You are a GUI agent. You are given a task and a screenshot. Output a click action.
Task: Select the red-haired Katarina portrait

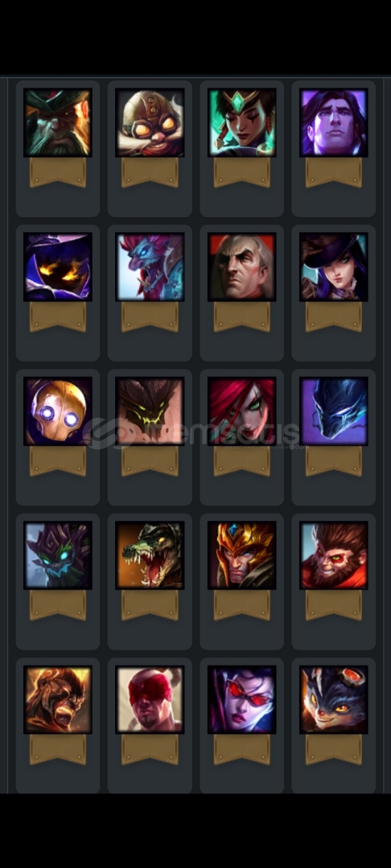coord(242,411)
